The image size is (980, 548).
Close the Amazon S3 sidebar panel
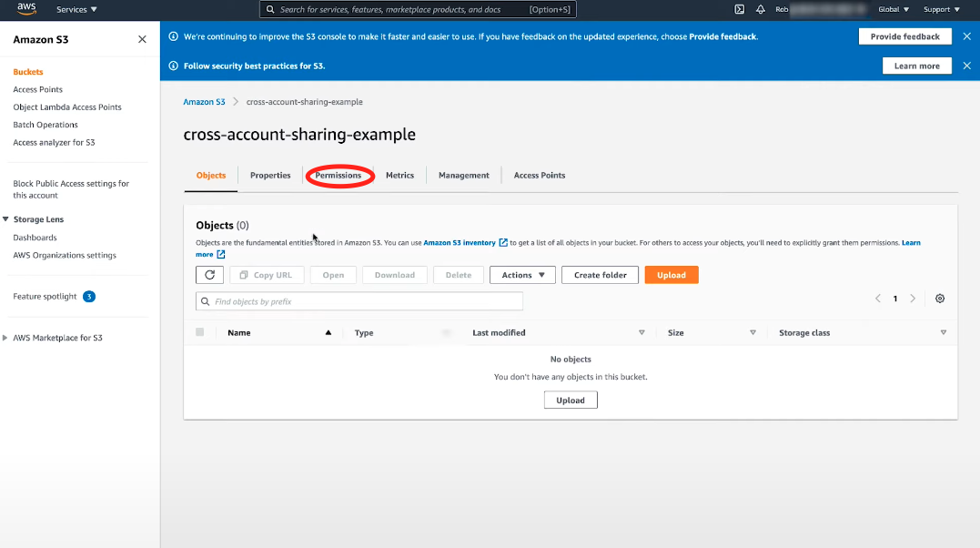point(142,40)
